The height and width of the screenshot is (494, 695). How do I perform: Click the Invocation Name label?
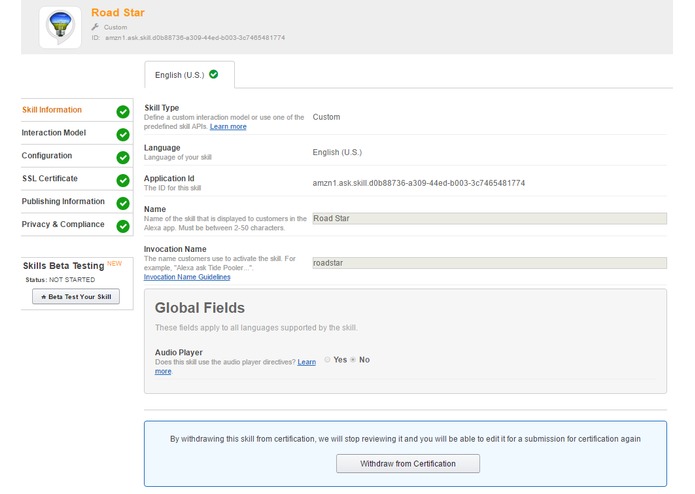pos(175,249)
